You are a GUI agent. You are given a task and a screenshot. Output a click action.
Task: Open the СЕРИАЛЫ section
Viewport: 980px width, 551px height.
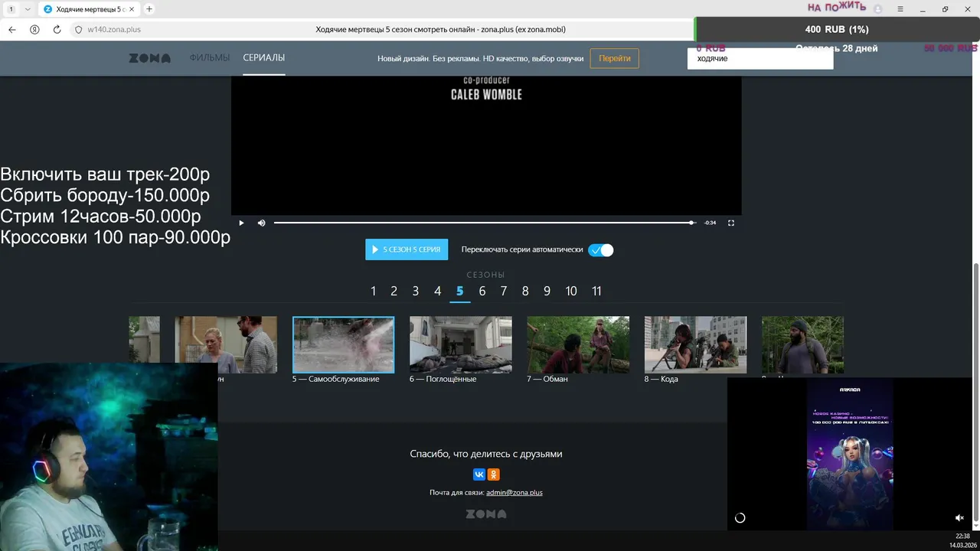264,58
